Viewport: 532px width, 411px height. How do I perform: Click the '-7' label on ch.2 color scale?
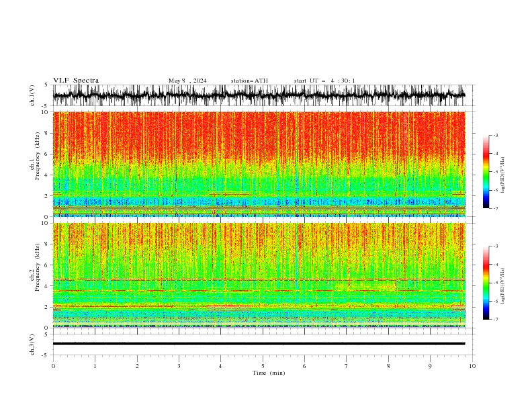tap(495, 320)
